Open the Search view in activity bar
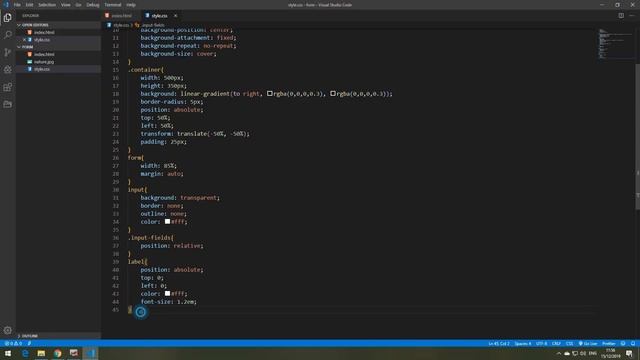Screen dimensions: 640x360 (x=8, y=35)
